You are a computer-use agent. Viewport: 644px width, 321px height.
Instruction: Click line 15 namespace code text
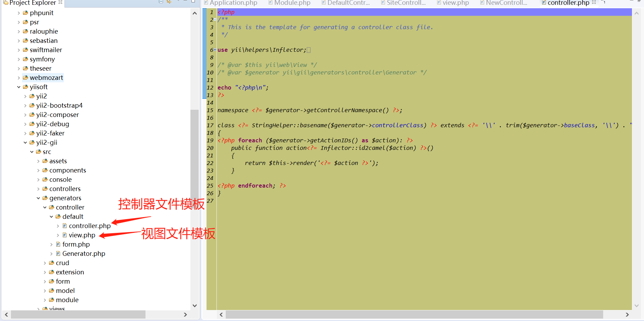pos(310,110)
